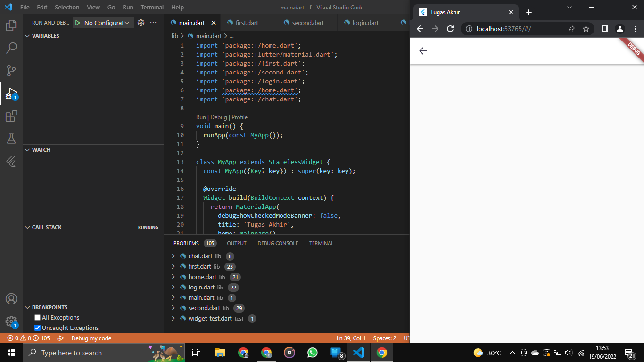Start debugging with green play button
The image size is (644, 362).
(x=77, y=23)
